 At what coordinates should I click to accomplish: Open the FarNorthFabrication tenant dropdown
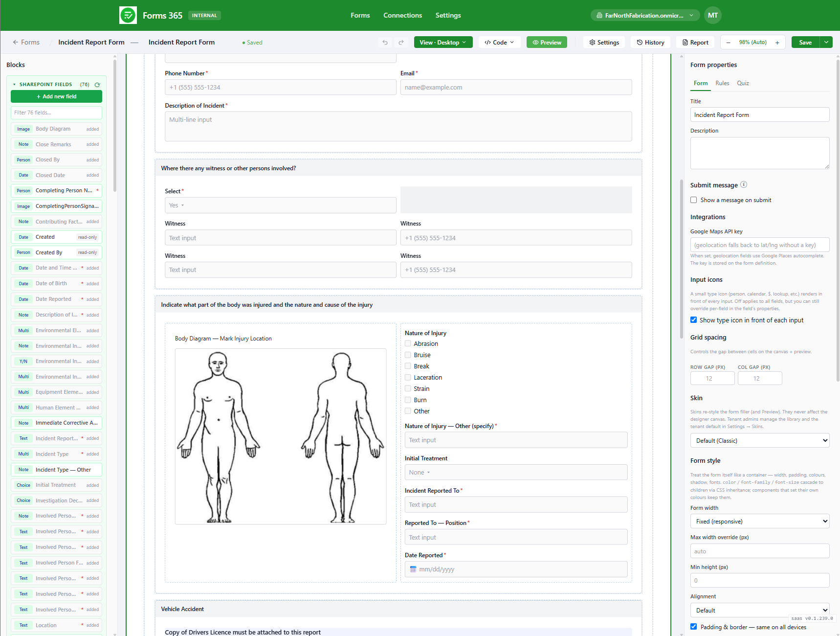pyautogui.click(x=645, y=15)
